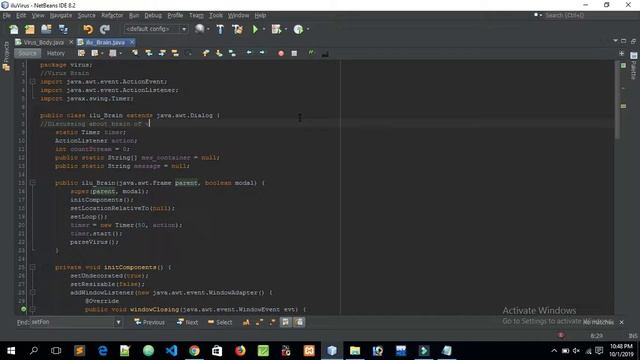Click Find Previous Occurrence toolbar icon

149,53
